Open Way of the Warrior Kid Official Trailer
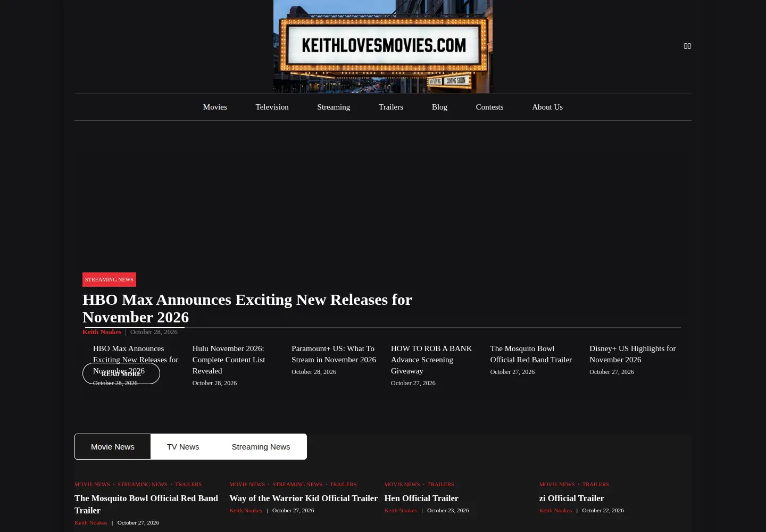 pos(304,498)
